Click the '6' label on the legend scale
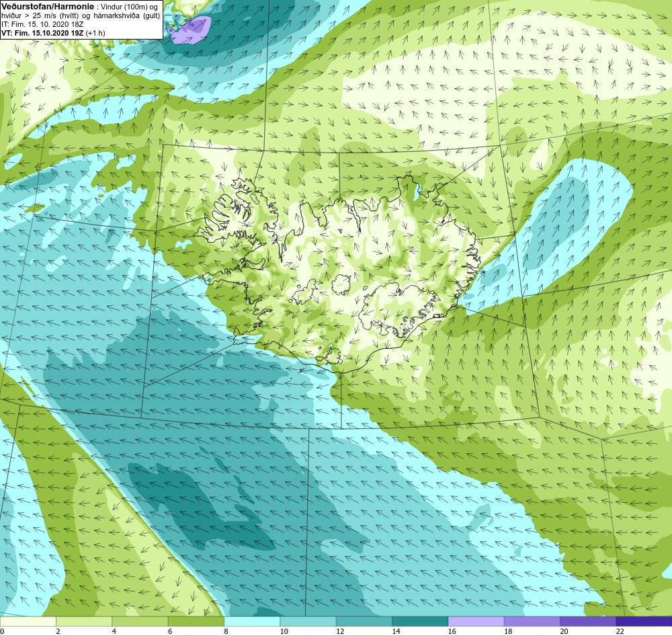The width and height of the screenshot is (672, 636). tap(170, 631)
